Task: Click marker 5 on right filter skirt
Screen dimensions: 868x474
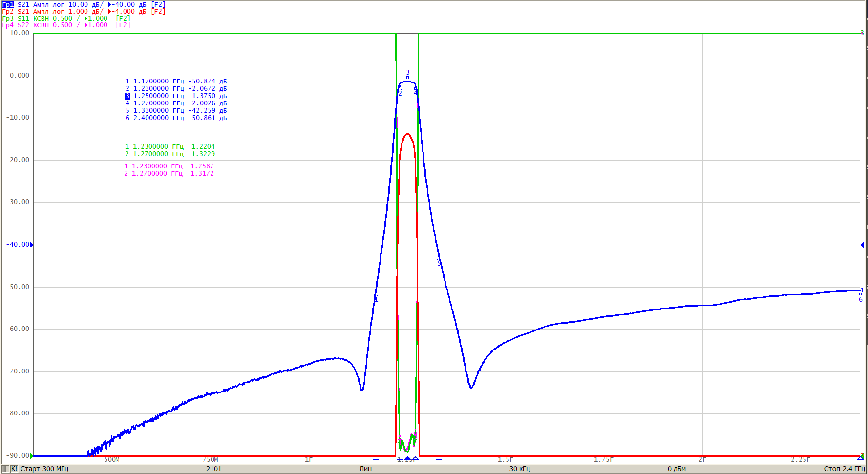Action: coord(439,261)
